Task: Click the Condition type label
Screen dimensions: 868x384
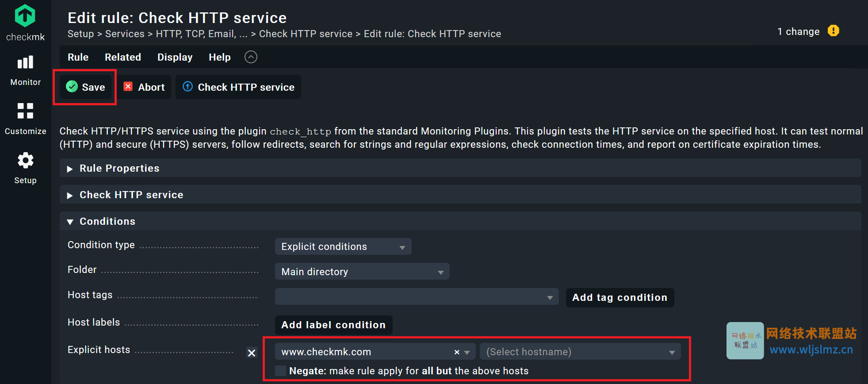Action: tap(101, 245)
